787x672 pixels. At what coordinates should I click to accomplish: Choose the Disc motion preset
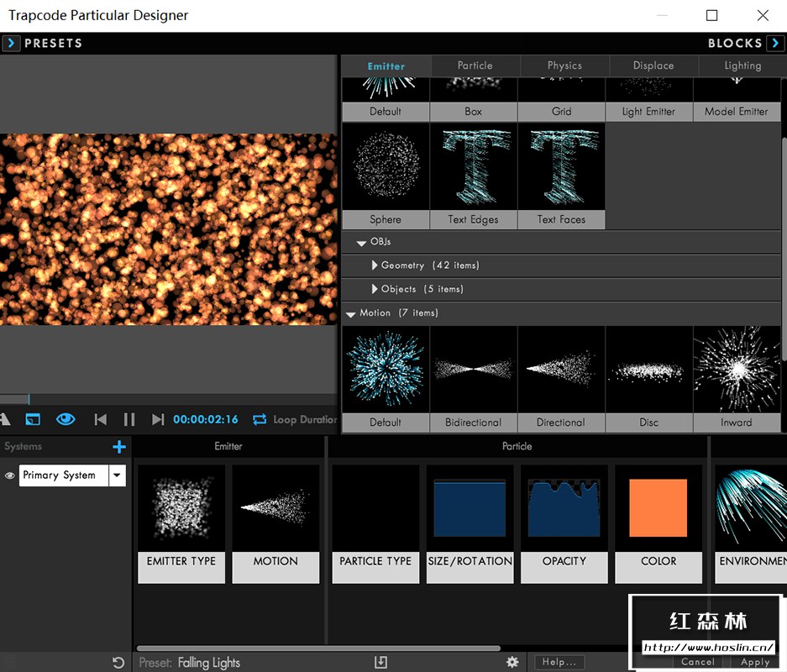coord(648,370)
